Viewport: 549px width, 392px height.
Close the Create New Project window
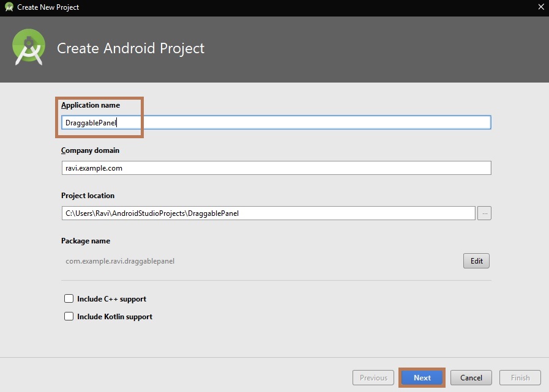click(x=540, y=7)
